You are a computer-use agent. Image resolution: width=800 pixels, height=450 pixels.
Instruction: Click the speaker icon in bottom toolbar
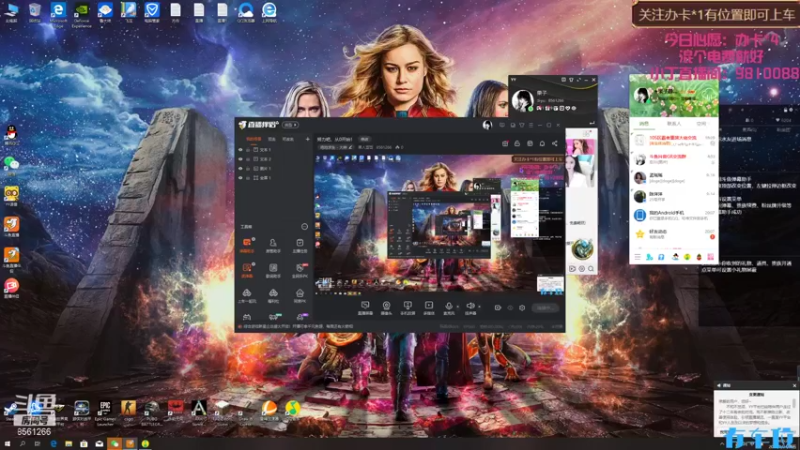470,307
